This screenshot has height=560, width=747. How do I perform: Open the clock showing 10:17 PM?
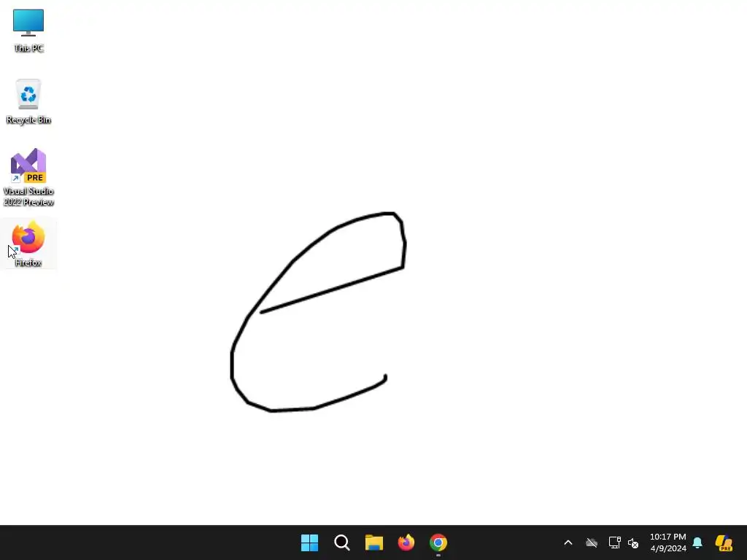pyautogui.click(x=668, y=542)
